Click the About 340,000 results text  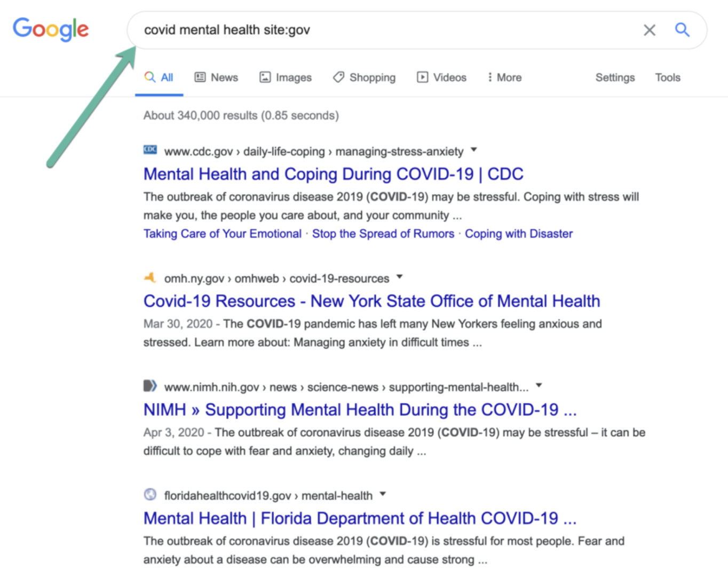tap(241, 115)
